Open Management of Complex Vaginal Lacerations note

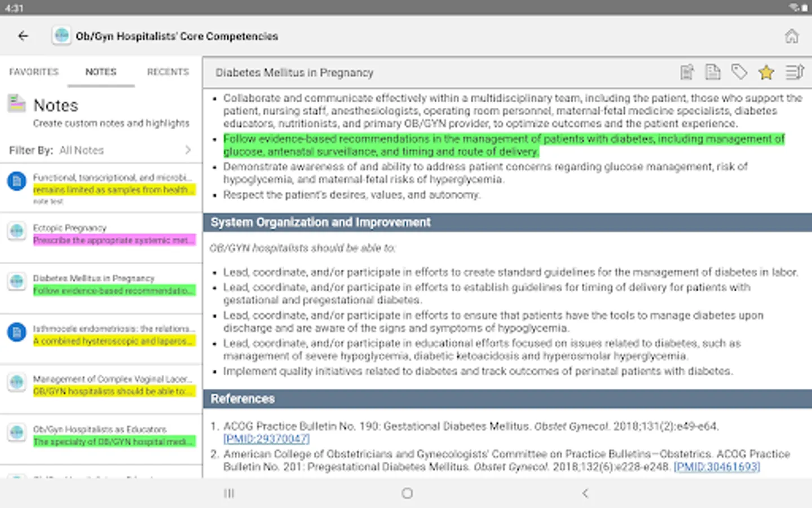pos(101,389)
